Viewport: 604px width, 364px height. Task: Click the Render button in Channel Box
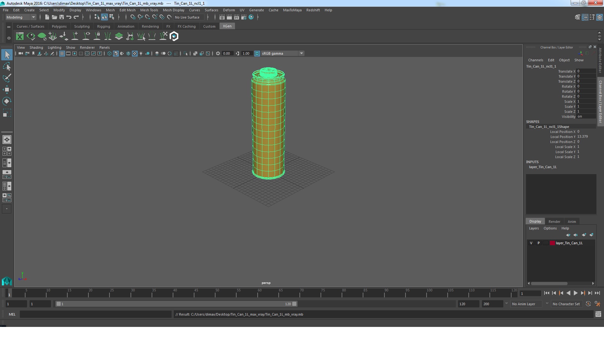(x=554, y=221)
